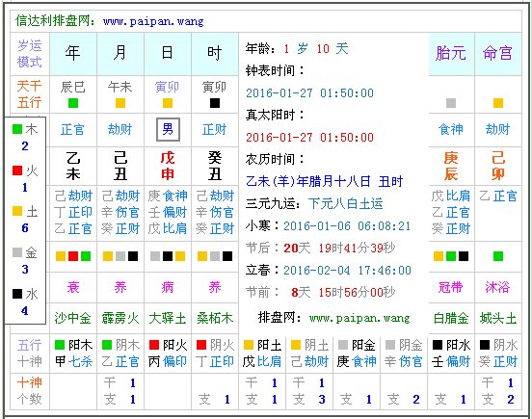Select the 胎元 column header
The image size is (532, 419).
(451, 53)
